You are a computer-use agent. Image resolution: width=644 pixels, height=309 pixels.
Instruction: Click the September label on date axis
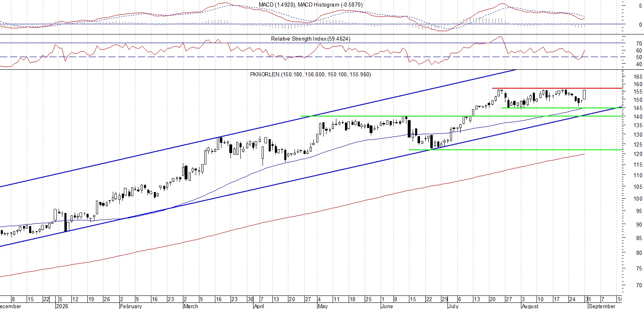click(602, 306)
